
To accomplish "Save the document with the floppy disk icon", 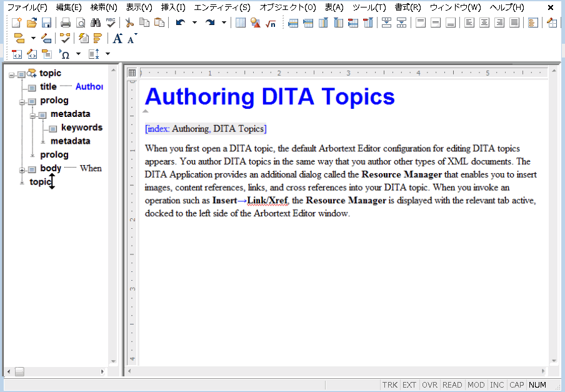I will tap(46, 23).
